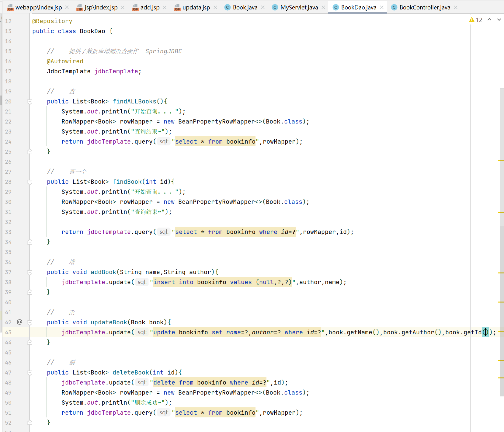This screenshot has width=504, height=432.
Task: Click line number 17 in the gutter
Action: tap(8, 71)
